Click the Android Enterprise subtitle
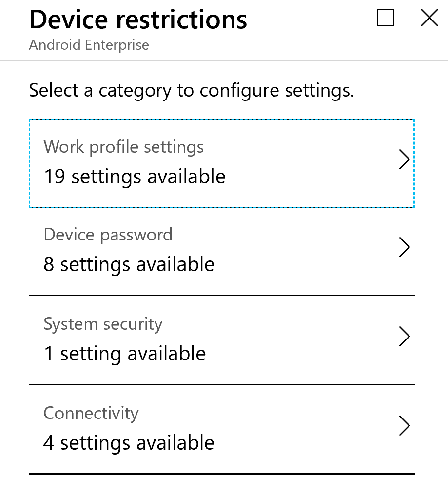The height and width of the screenshot is (498, 448). [x=89, y=45]
